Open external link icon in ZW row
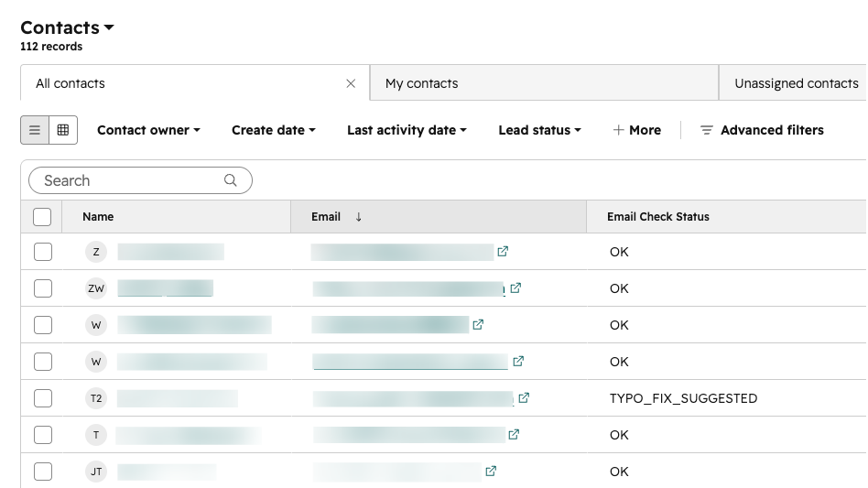 pos(515,288)
